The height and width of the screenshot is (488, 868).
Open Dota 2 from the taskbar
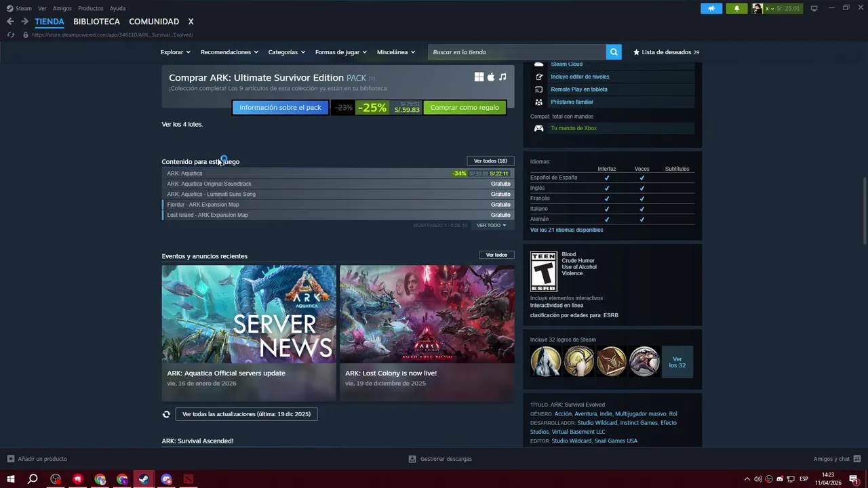[188, 479]
